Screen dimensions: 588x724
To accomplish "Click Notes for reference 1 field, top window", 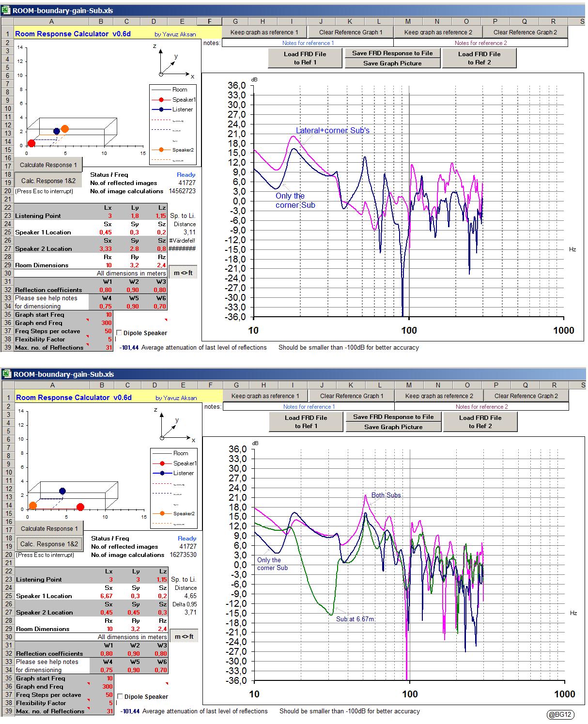I will point(308,43).
